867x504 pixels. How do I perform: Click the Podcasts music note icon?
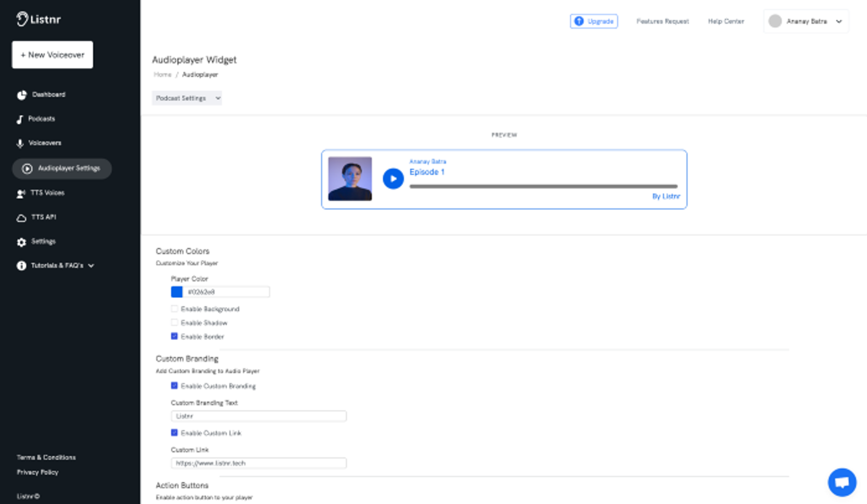pyautogui.click(x=20, y=119)
